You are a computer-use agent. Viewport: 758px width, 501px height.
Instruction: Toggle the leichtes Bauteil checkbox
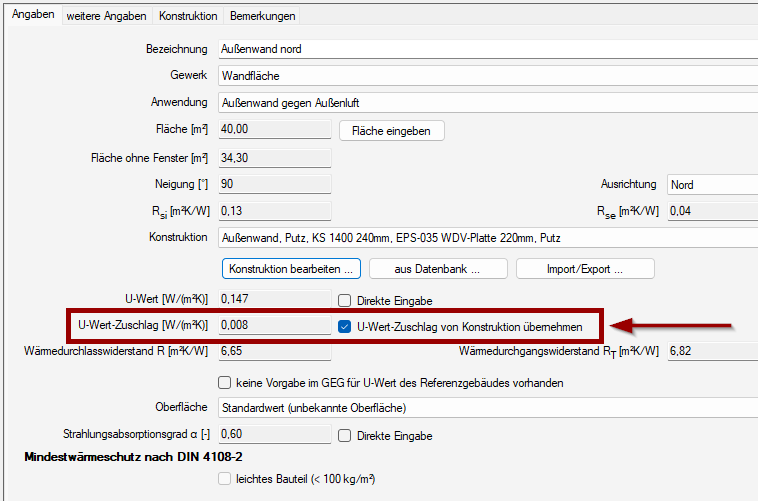225,480
